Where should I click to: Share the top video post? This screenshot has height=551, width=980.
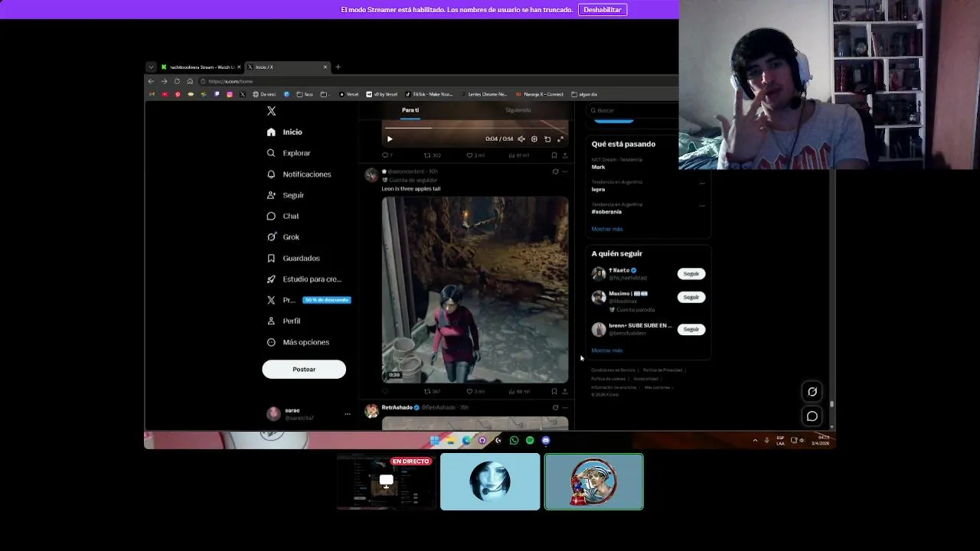565,155
